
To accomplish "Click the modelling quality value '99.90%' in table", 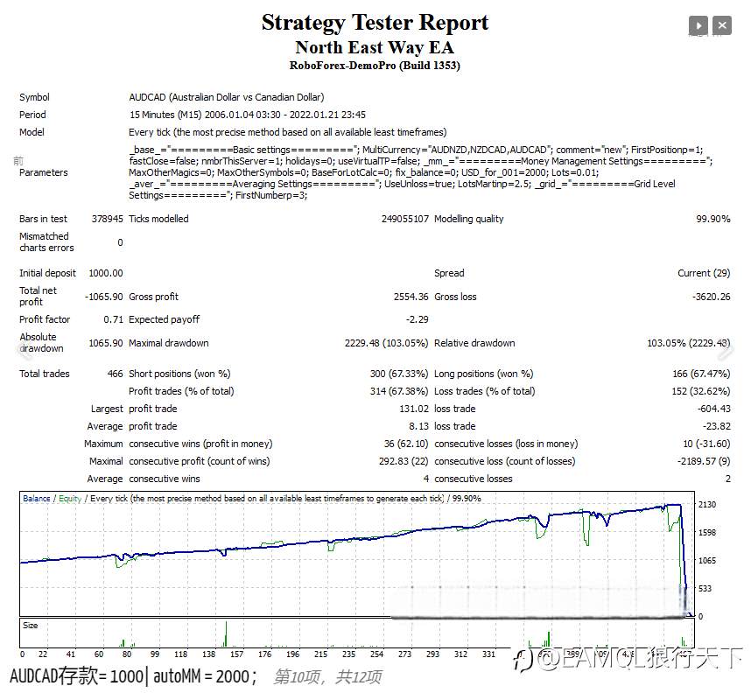I will pos(713,219).
